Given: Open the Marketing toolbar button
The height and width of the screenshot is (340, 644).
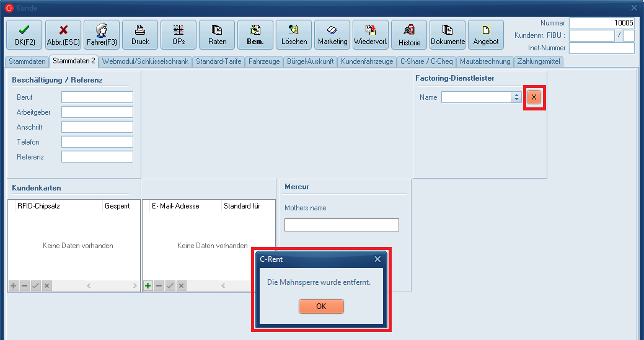Looking at the screenshot, I should [332, 35].
